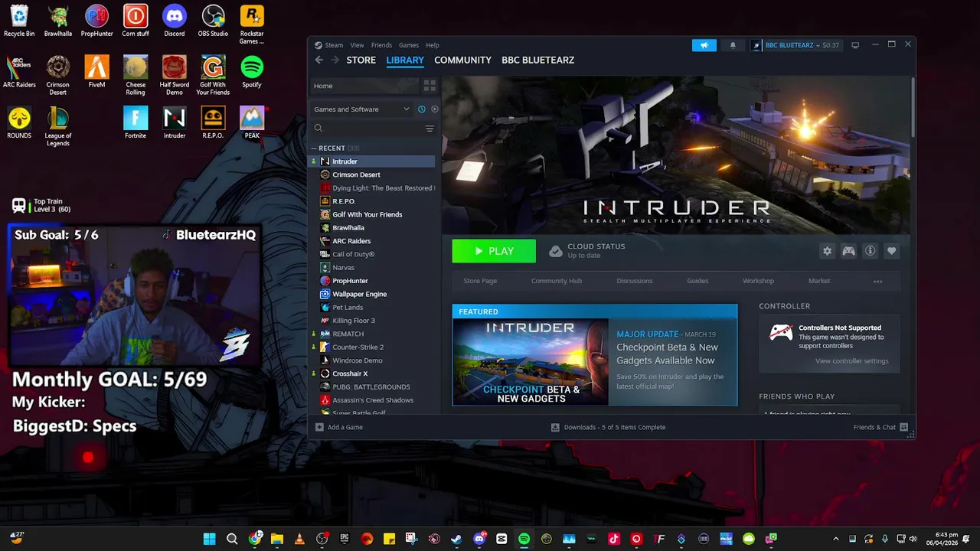This screenshot has height=551, width=980.
Task: Click Spotify icon in the taskbar
Action: point(524,539)
